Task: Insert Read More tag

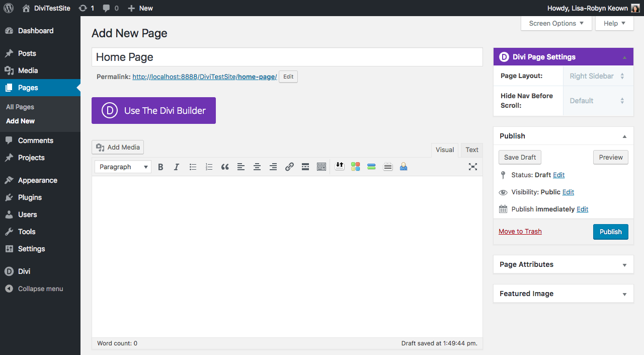Action: pyautogui.click(x=305, y=167)
